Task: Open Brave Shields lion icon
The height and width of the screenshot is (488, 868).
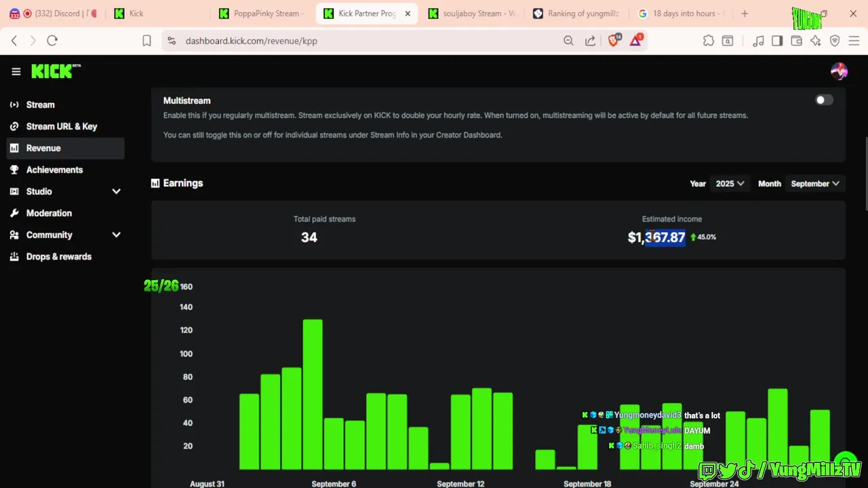Action: (x=614, y=40)
